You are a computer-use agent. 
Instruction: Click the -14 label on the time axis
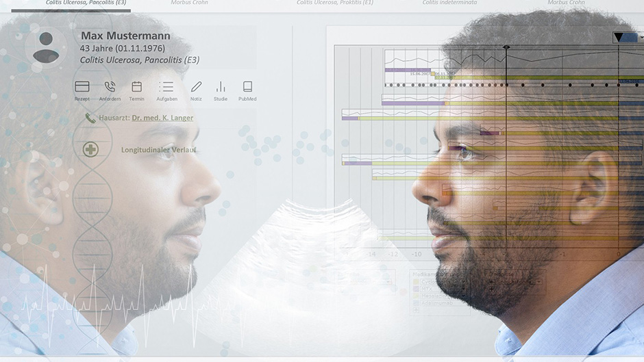371,254
